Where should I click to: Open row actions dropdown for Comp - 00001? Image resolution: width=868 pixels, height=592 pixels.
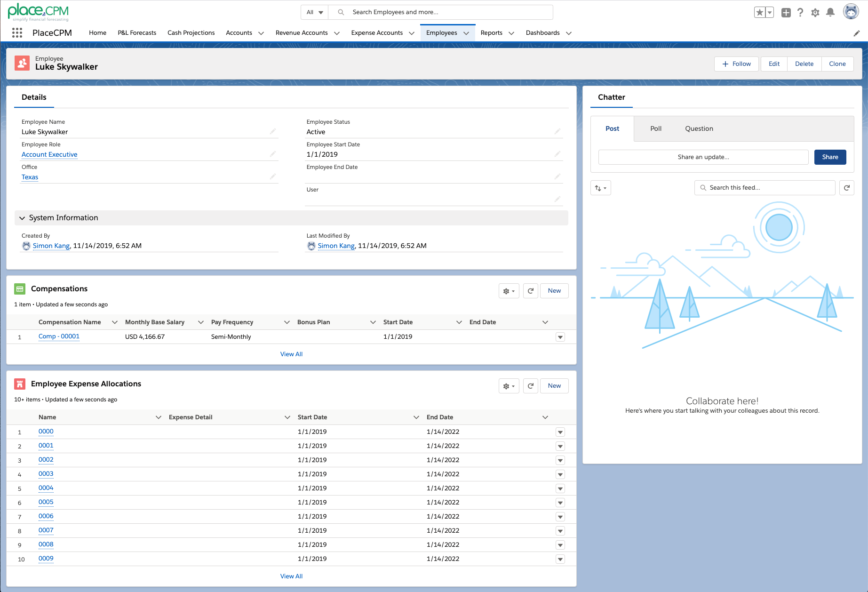pos(560,337)
